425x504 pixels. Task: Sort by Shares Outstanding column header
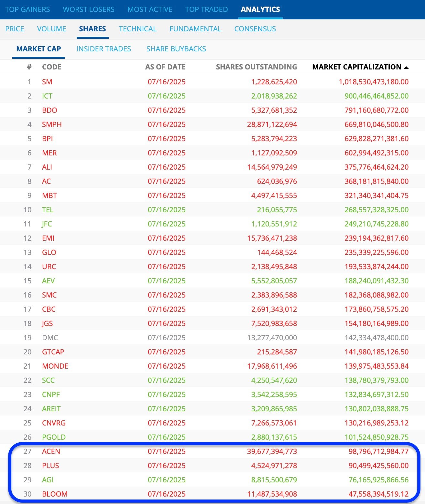click(256, 67)
